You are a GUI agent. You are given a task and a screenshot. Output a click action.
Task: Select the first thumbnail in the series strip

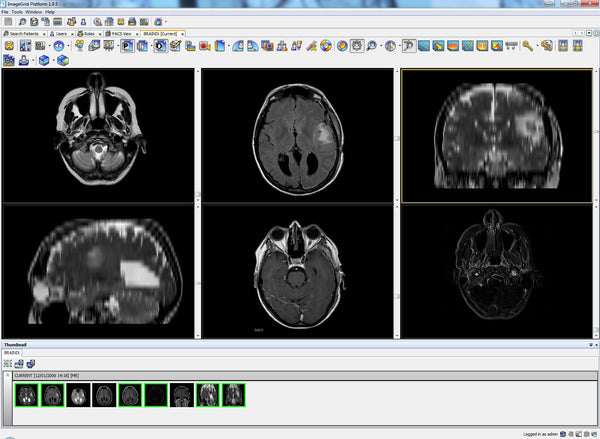pos(27,394)
